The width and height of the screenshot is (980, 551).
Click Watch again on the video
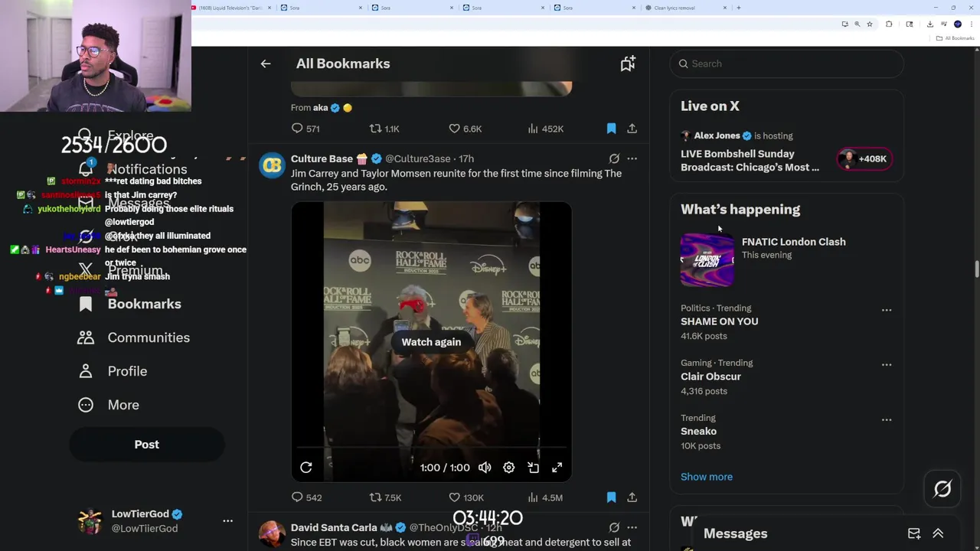point(431,342)
